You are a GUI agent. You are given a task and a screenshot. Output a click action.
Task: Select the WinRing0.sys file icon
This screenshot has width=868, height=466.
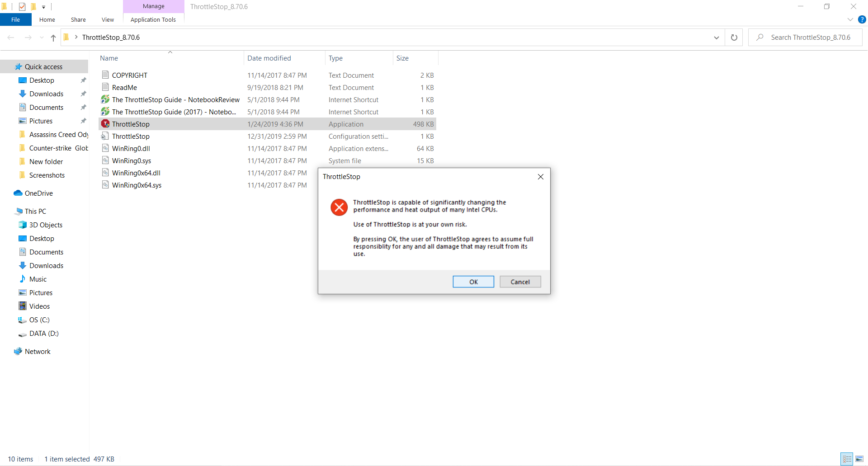[x=105, y=160]
